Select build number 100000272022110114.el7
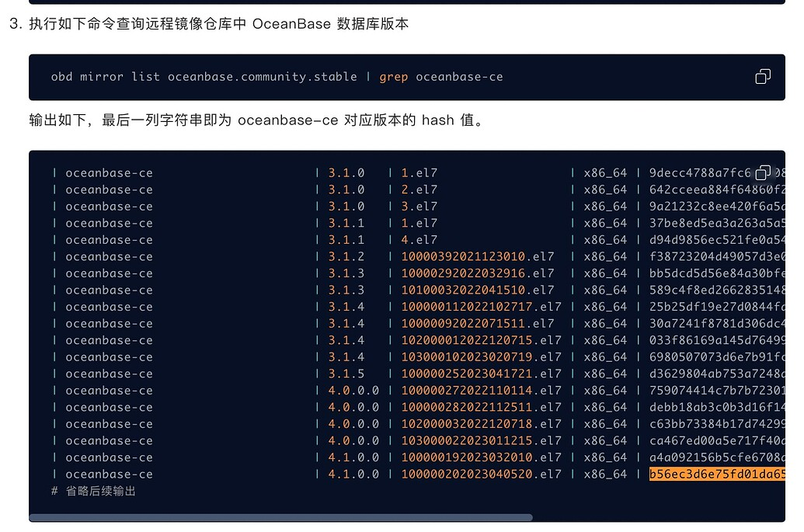This screenshot has height=532, width=804. click(481, 391)
